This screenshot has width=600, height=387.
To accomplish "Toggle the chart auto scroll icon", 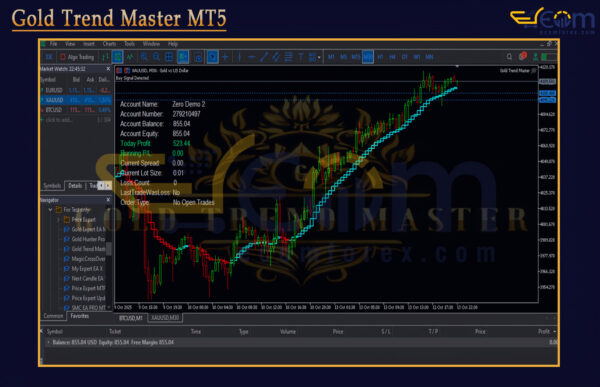I will [x=183, y=57].
